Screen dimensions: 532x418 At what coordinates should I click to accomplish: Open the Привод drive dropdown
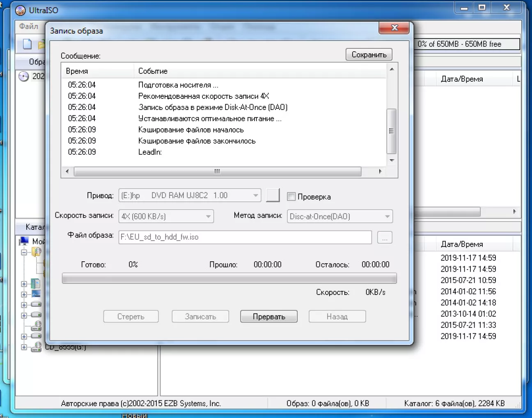255,196
